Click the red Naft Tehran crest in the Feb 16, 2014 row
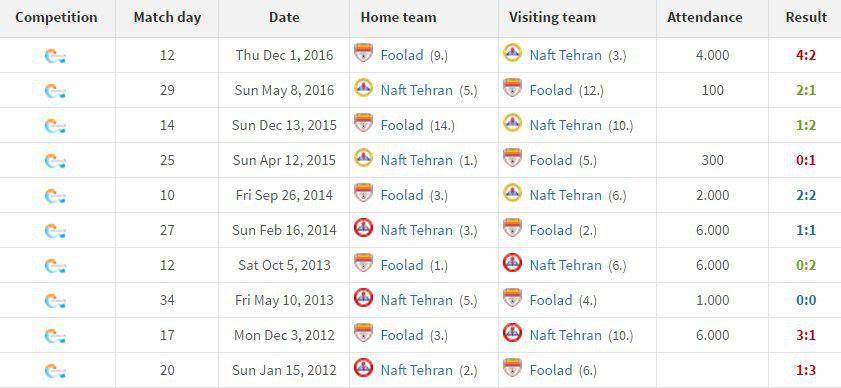Viewport: 841px width, 388px height. (x=363, y=228)
